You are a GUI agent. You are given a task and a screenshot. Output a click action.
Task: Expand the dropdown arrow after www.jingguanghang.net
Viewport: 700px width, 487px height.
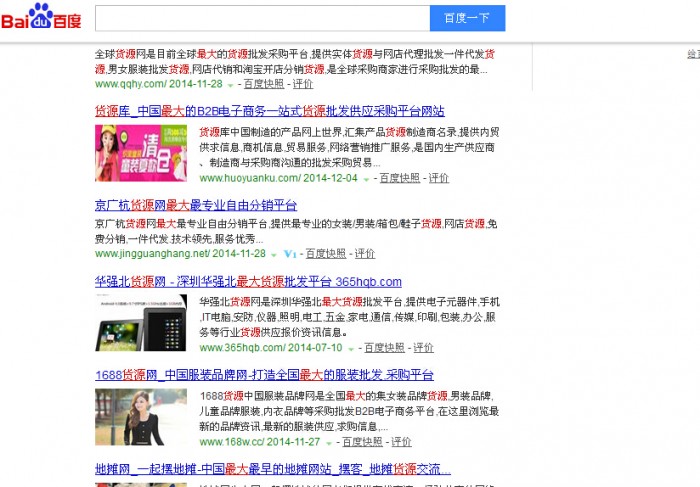click(x=274, y=254)
